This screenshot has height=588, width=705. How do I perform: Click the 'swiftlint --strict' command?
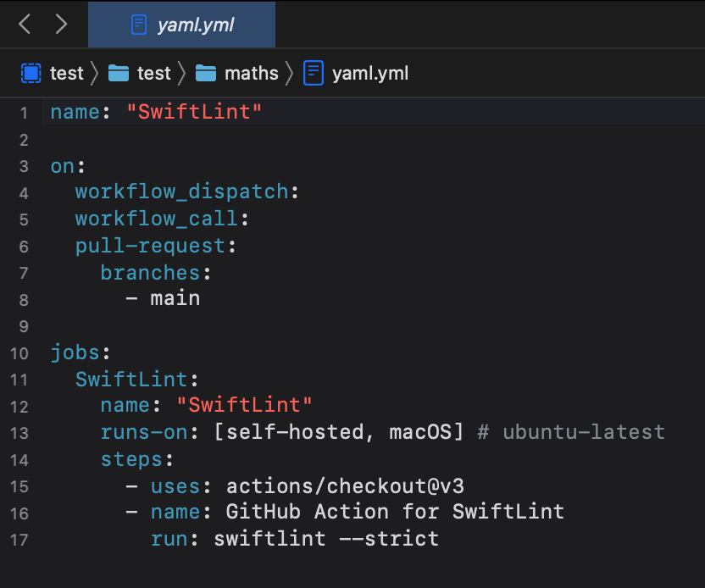(x=326, y=539)
